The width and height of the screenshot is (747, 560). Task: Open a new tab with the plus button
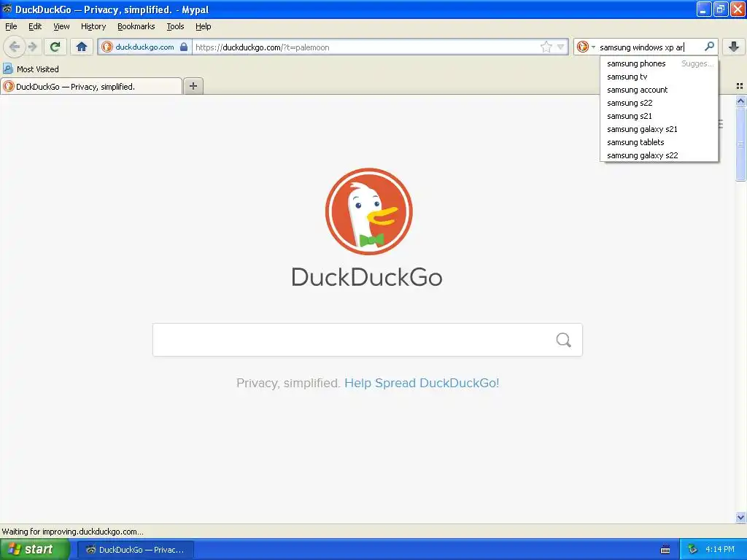193,86
